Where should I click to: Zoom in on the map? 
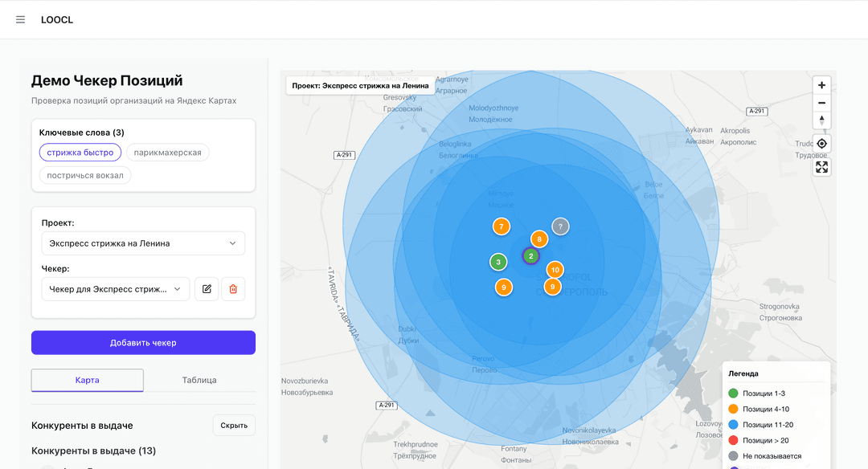821,85
